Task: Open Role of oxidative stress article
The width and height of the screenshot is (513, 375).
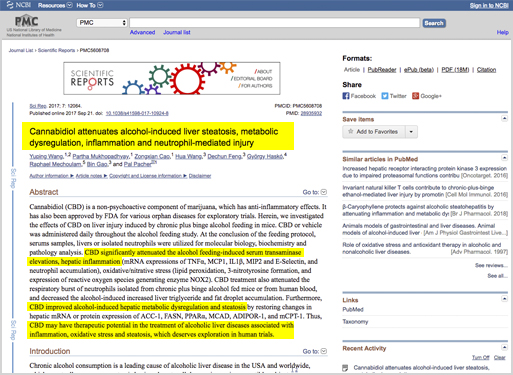Action: coord(425,248)
